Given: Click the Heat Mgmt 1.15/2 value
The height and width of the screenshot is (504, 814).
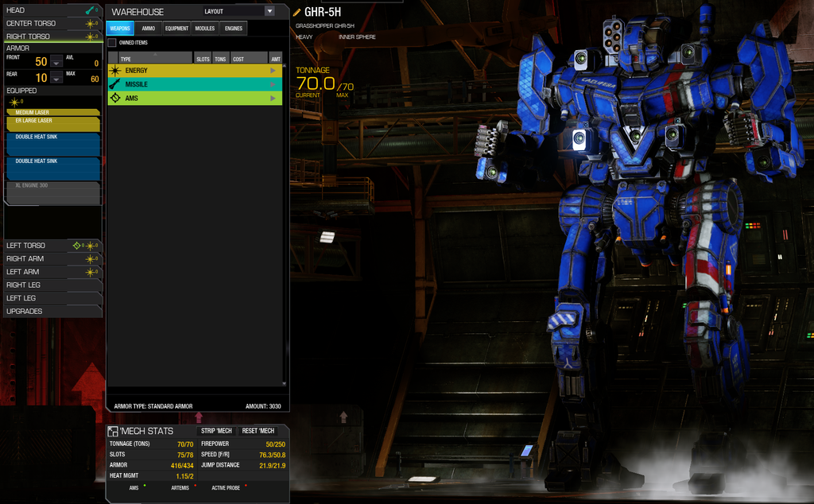Looking at the screenshot, I should click(x=184, y=476).
